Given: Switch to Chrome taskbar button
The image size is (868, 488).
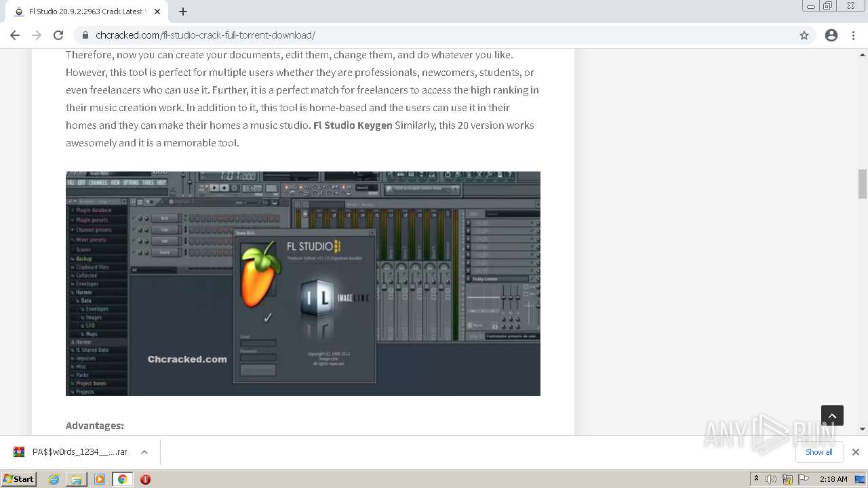Looking at the screenshot, I should (x=122, y=479).
